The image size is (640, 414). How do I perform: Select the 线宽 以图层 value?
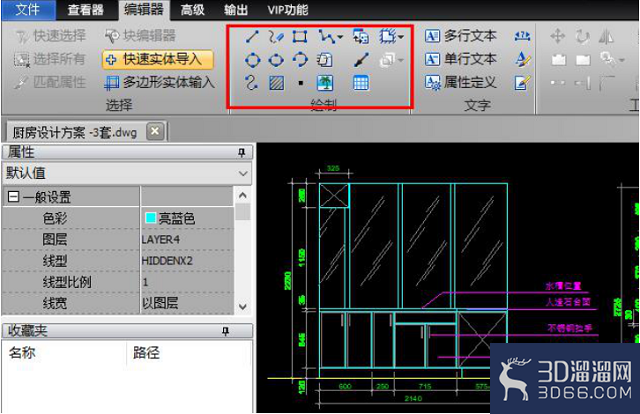pos(160,303)
